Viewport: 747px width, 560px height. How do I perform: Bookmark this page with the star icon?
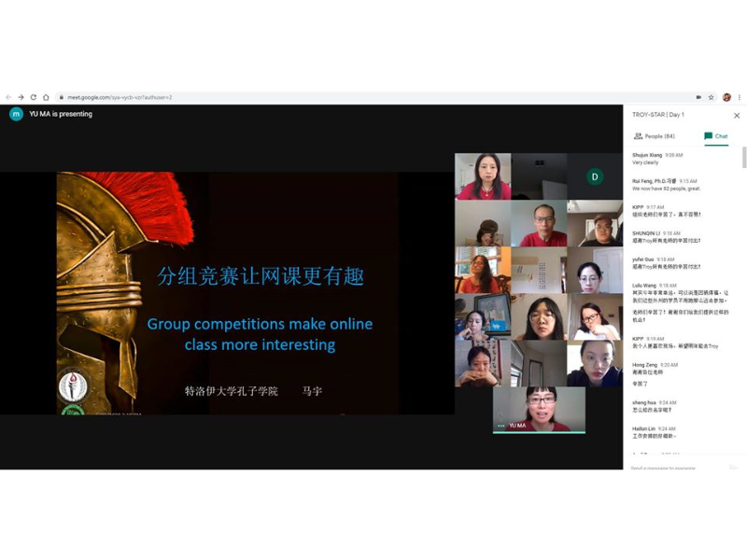711,97
